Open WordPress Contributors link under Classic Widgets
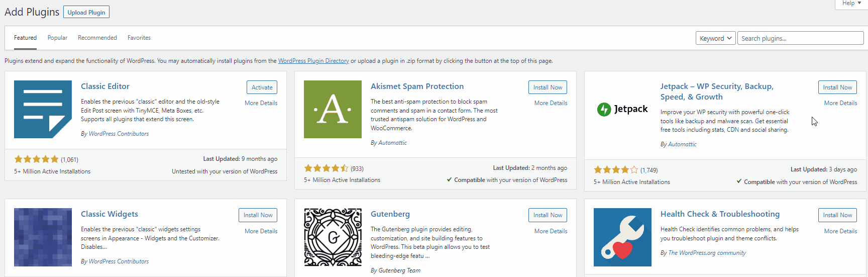Image resolution: width=868 pixels, height=277 pixels. click(x=119, y=261)
